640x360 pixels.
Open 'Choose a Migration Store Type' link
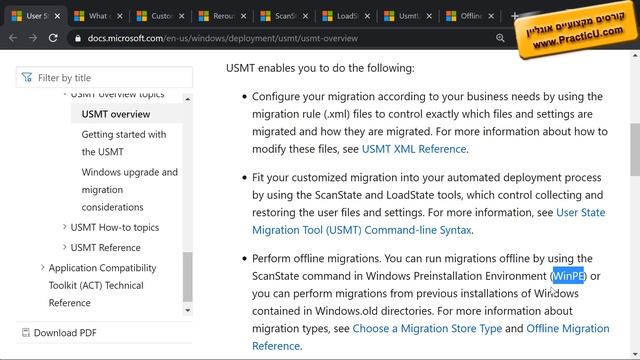click(x=427, y=329)
